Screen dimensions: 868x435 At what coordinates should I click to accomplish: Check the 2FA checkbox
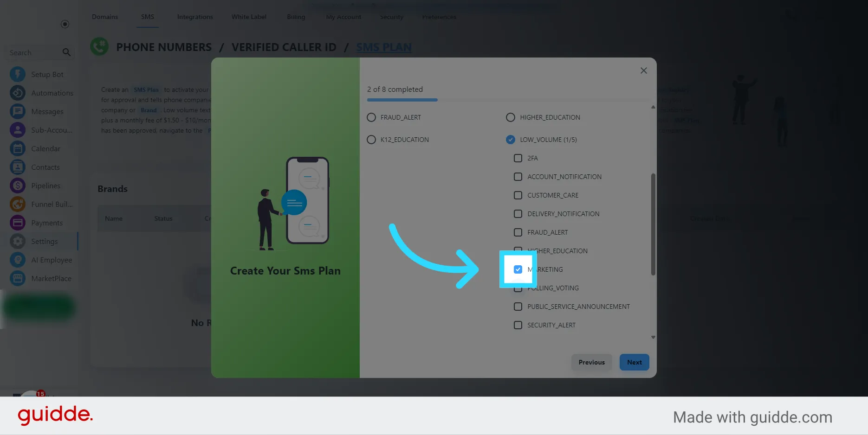coord(518,158)
